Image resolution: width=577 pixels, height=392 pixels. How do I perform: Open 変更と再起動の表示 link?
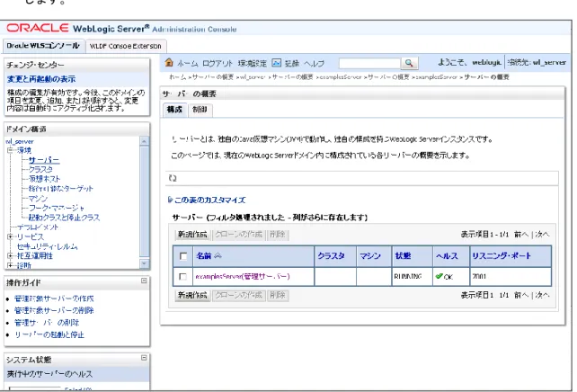[x=41, y=79]
